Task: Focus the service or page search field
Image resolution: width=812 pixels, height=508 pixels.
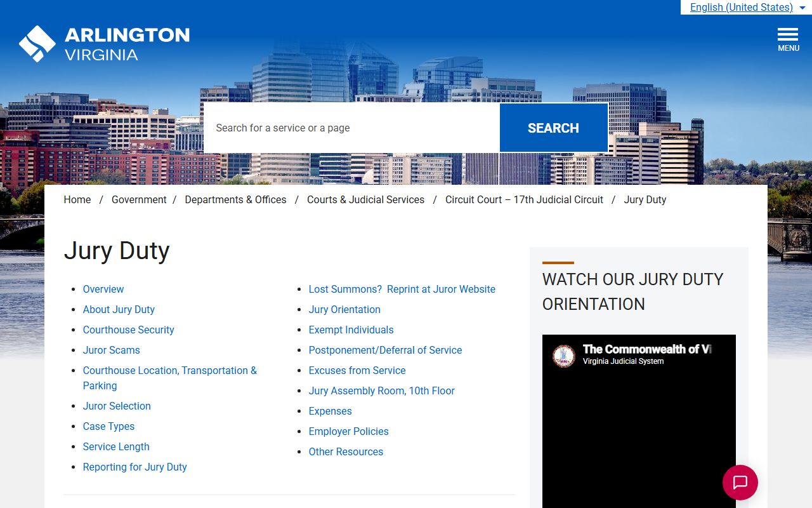Action: tap(351, 128)
